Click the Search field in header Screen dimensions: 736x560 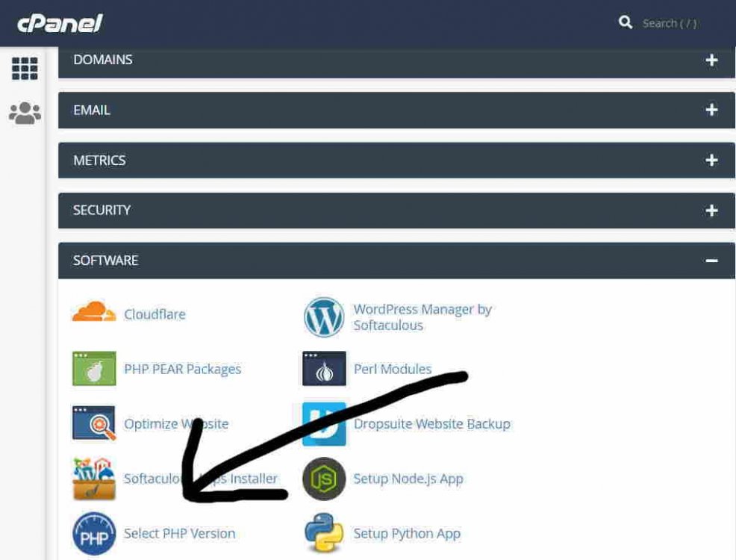[669, 23]
